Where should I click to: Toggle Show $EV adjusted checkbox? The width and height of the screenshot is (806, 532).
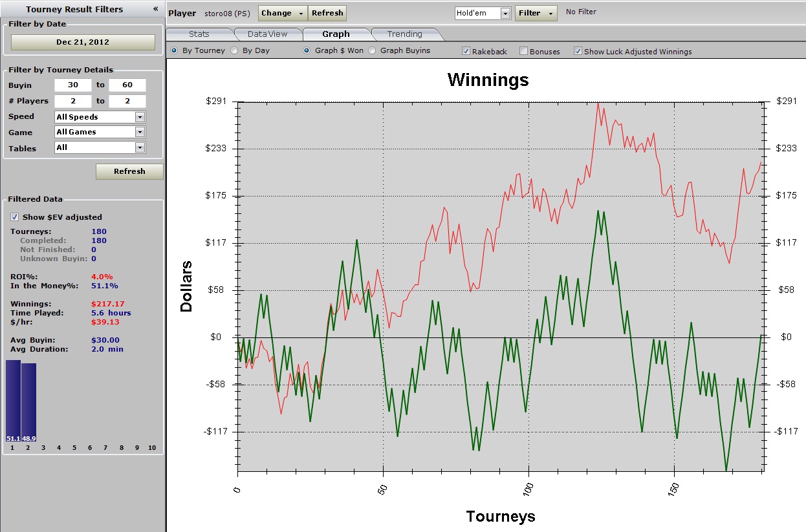click(x=15, y=217)
